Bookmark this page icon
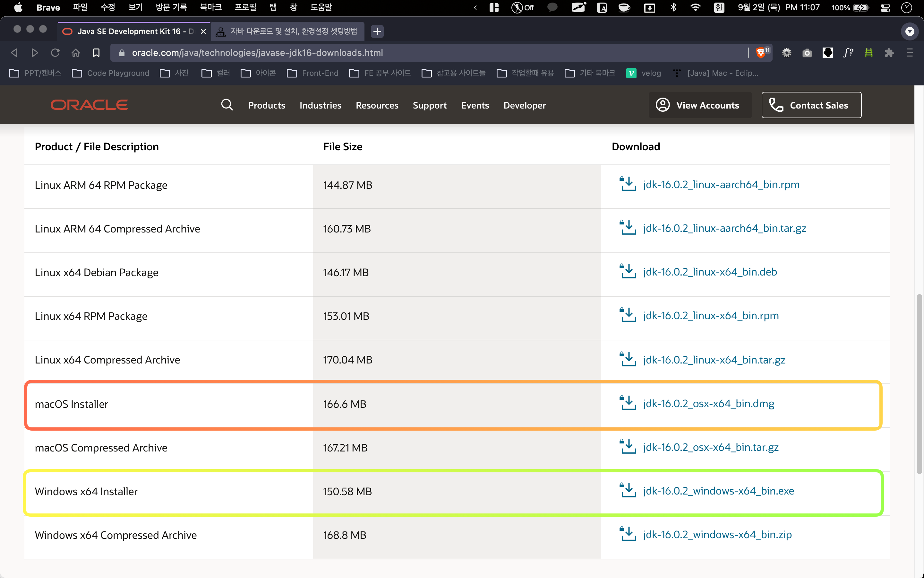Screen dimensions: 924x578 tap(96, 53)
